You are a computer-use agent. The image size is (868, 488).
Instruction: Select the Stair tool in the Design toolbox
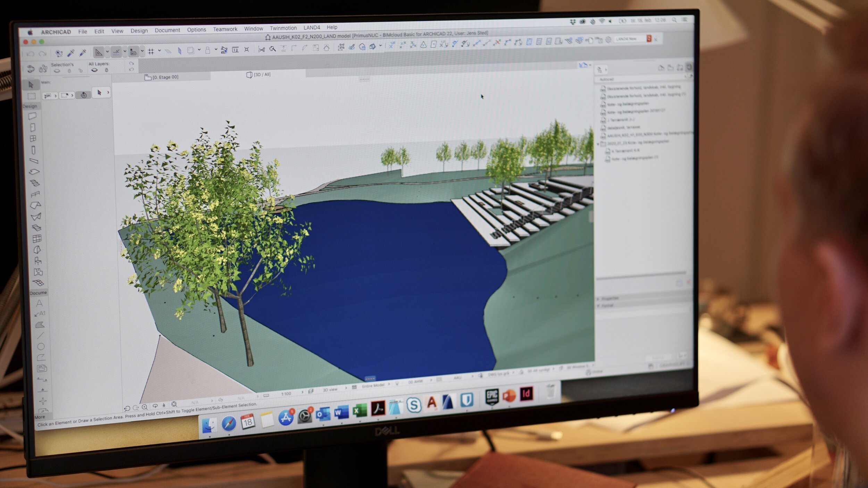35,183
